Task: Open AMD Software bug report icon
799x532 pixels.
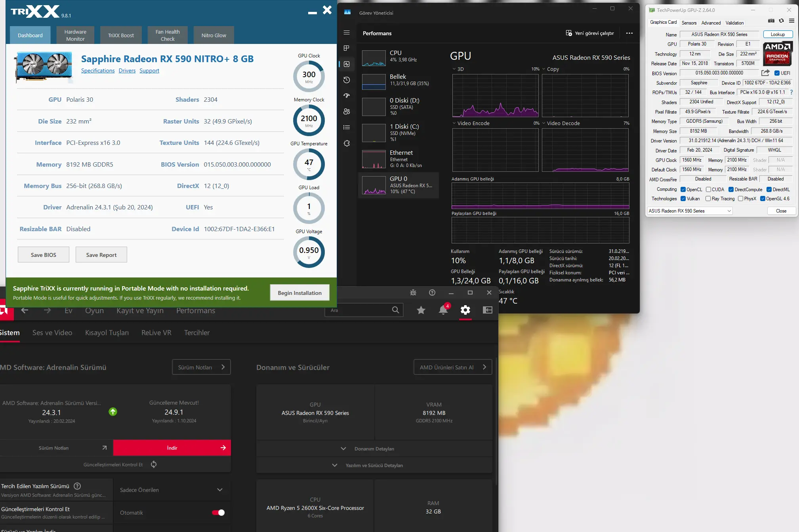Action: [413, 293]
